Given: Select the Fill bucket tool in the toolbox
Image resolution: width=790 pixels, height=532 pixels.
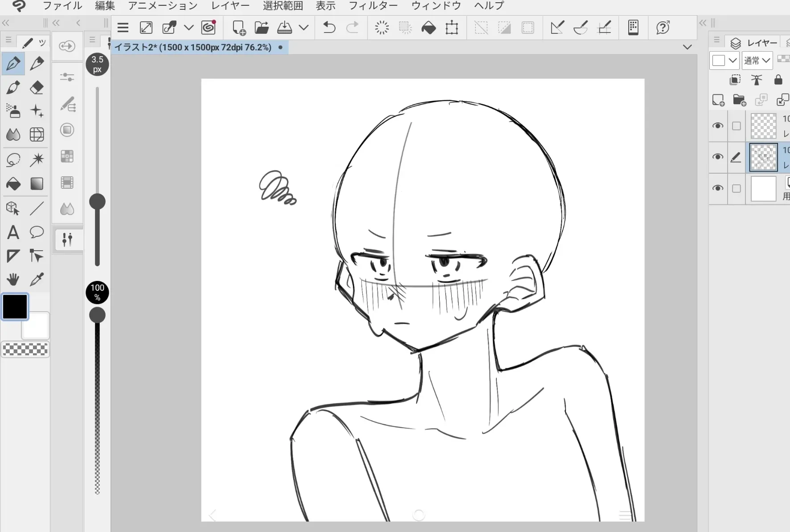Looking at the screenshot, I should point(13,183).
